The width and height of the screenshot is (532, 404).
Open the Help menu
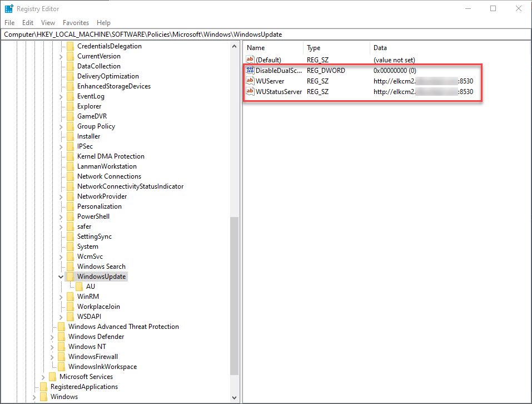(103, 23)
